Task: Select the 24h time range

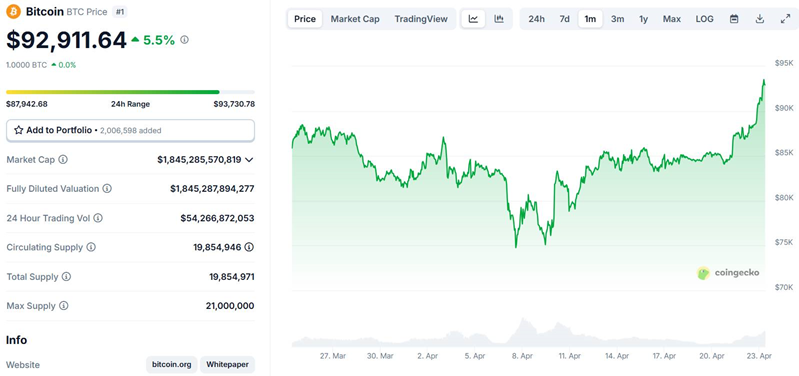Action: [x=536, y=19]
